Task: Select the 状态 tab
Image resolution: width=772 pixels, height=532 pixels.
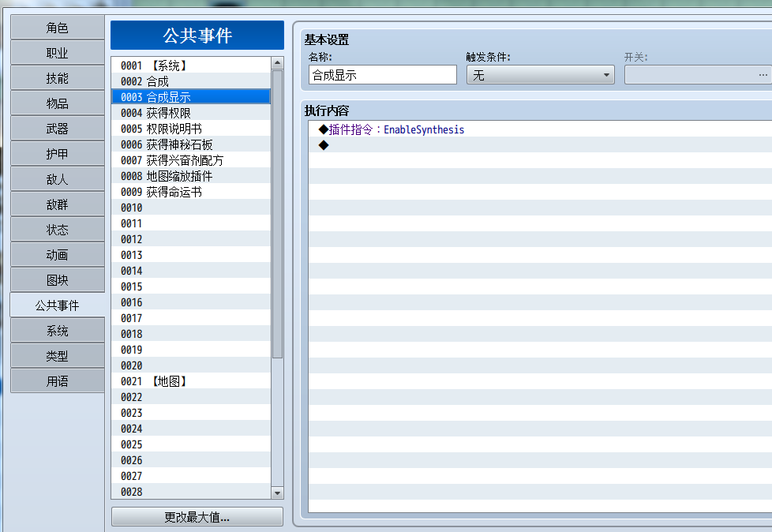Action: [x=57, y=230]
